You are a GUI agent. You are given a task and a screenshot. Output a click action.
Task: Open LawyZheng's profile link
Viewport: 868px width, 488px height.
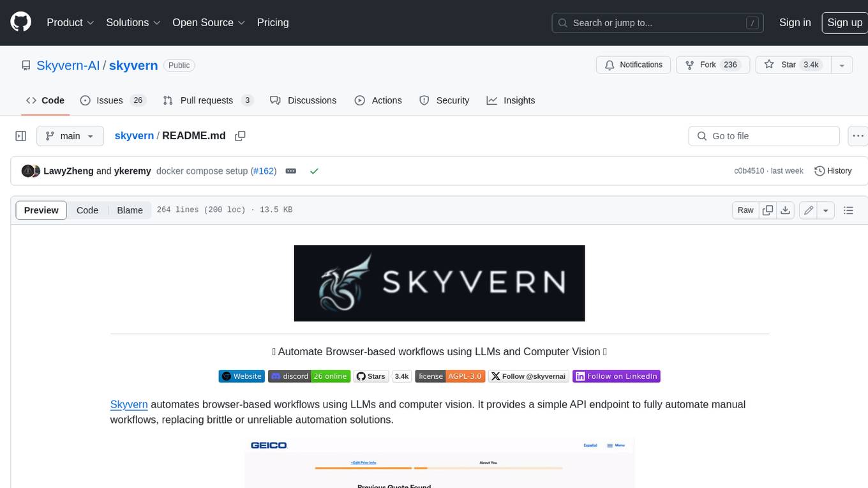click(68, 171)
